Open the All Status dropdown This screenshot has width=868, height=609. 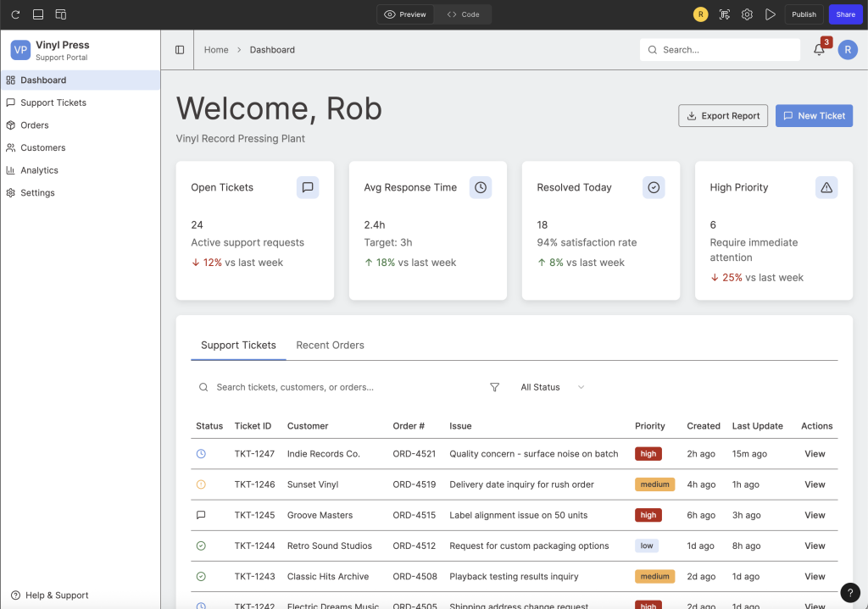[x=552, y=387]
